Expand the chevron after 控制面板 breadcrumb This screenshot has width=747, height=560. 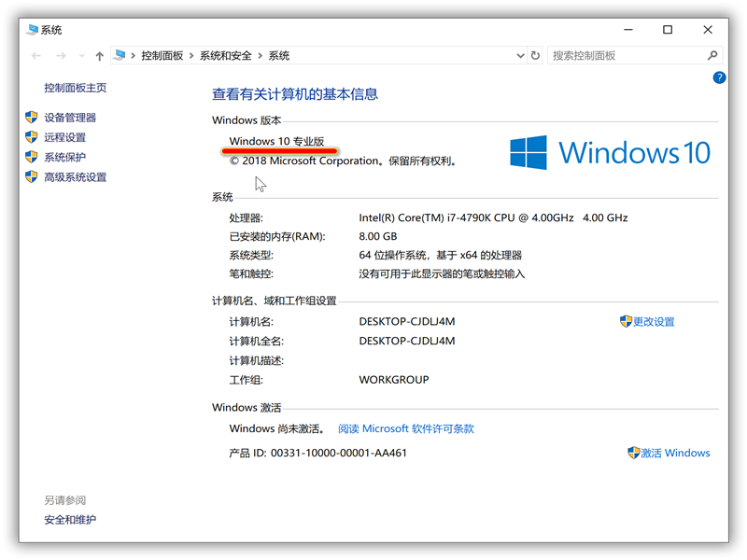[x=190, y=56]
